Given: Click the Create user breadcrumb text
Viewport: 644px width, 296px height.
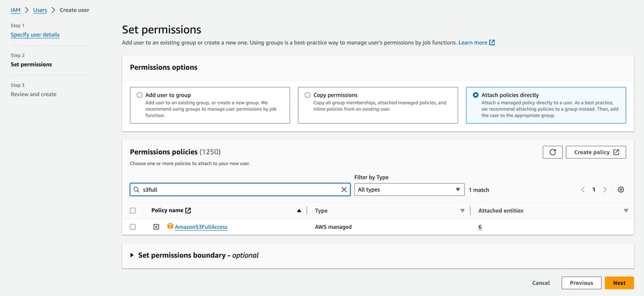Looking at the screenshot, I should (x=74, y=10).
